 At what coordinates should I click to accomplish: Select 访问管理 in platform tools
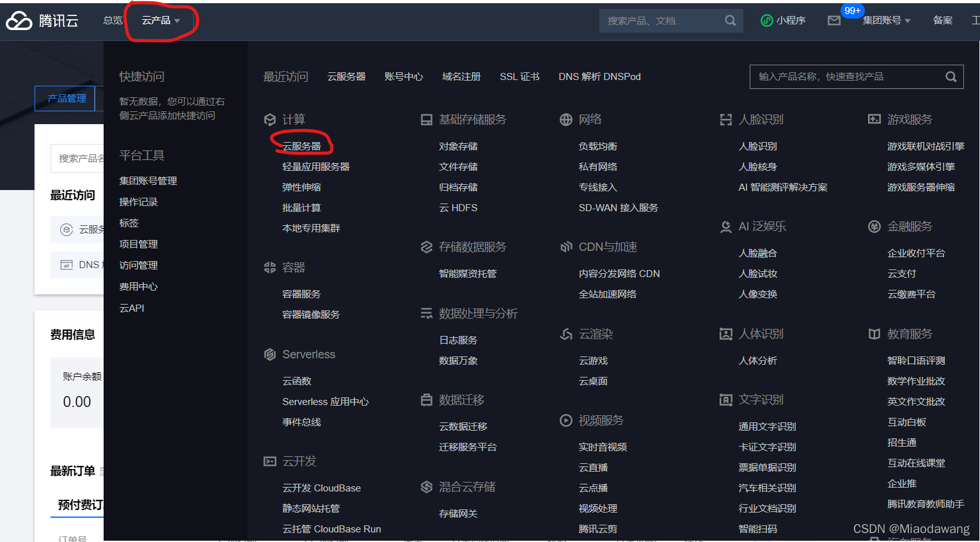[x=139, y=266]
